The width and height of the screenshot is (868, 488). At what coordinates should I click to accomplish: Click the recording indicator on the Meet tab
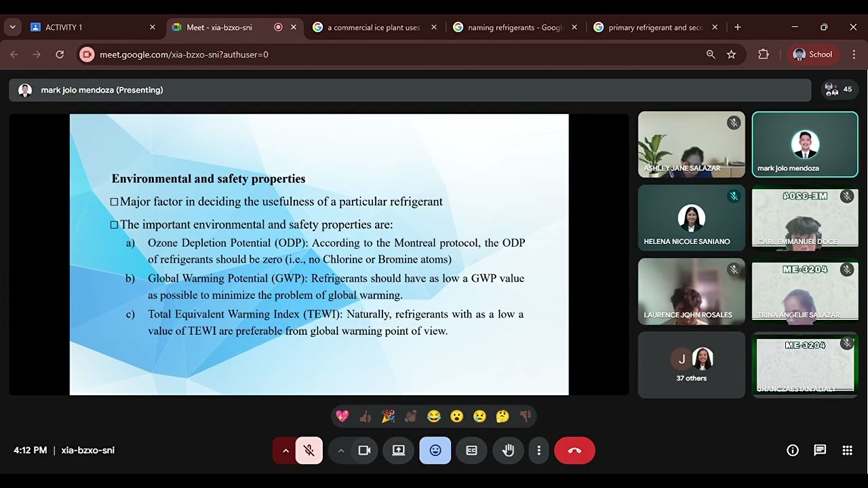tap(278, 28)
